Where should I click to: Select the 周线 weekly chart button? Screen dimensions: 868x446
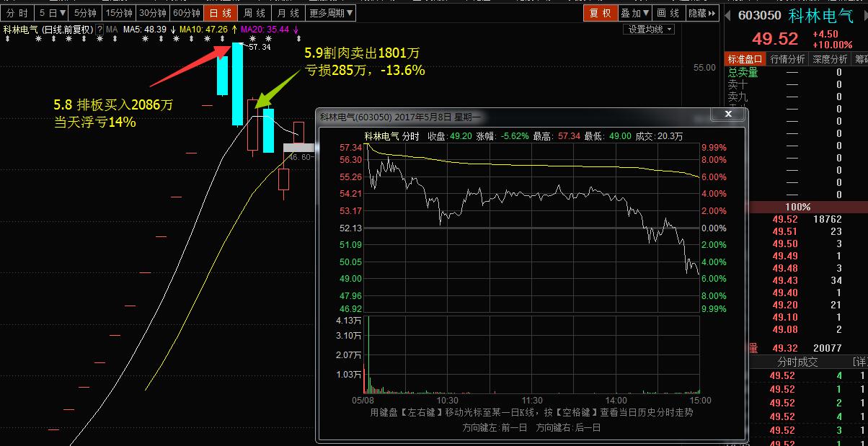coord(254,13)
